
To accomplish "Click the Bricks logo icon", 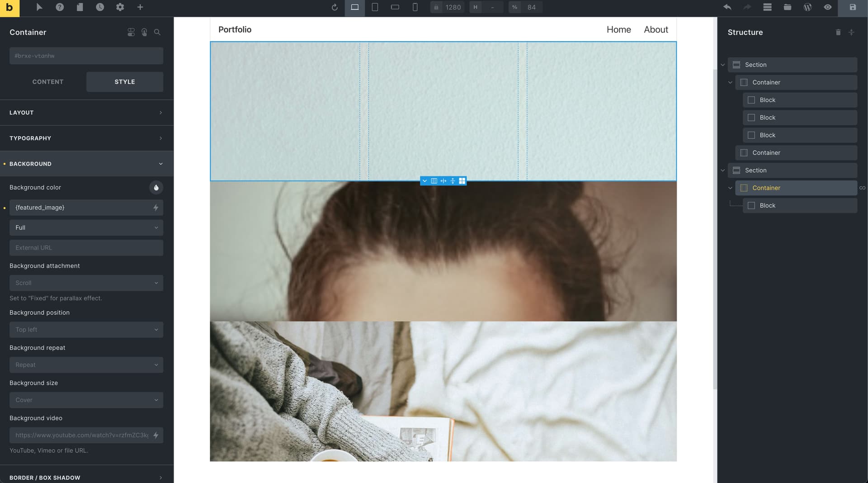I will 9,8.
